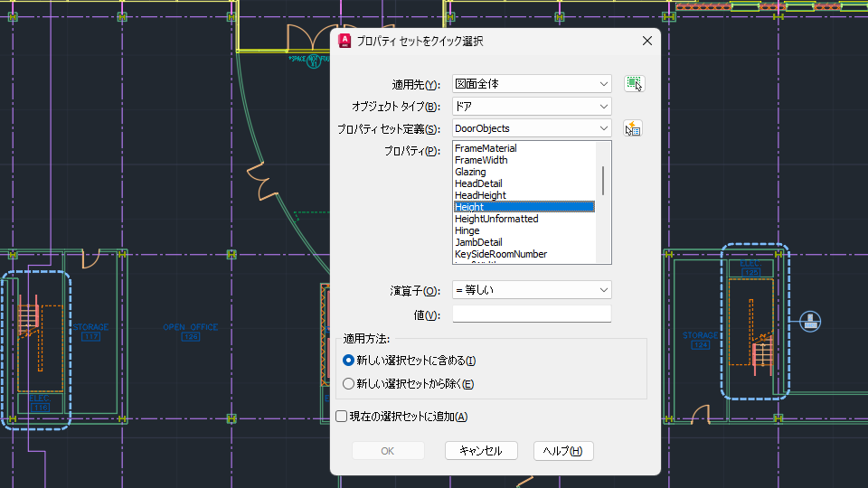Click the AutoCAD logo in the dialog title
This screenshot has height=488, width=868.
pos(344,41)
